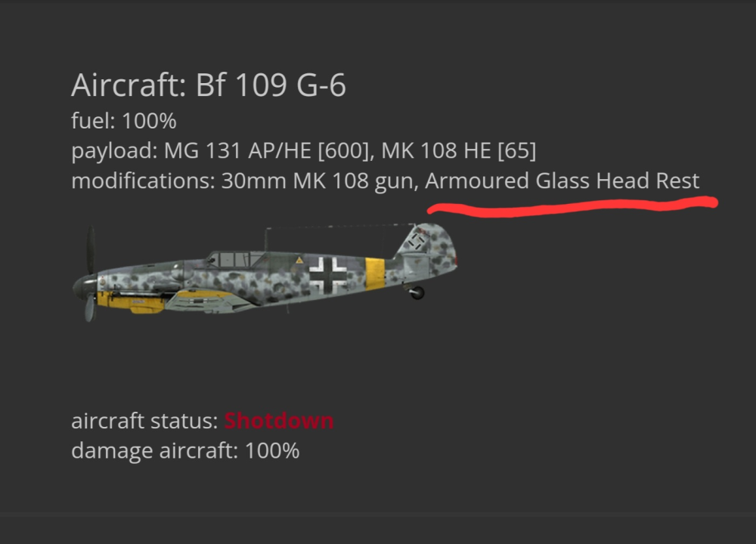
Task: Select the 30mm MK 108 gun modification
Action: tap(318, 181)
